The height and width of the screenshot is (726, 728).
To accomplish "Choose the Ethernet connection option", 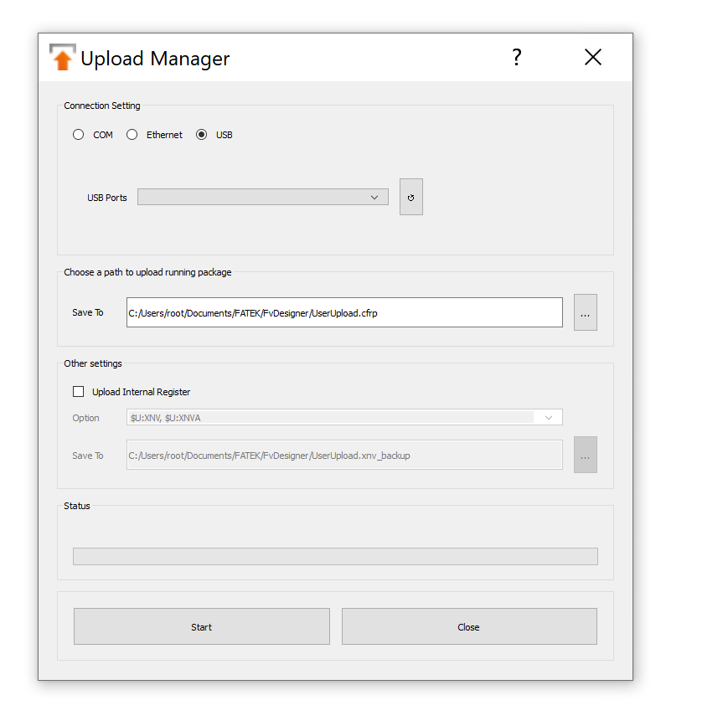I will coord(132,135).
